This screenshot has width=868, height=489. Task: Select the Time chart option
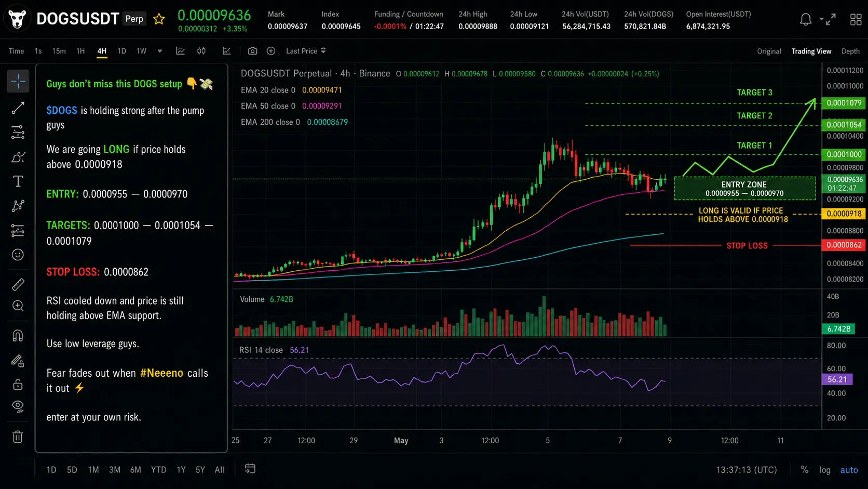click(x=17, y=51)
